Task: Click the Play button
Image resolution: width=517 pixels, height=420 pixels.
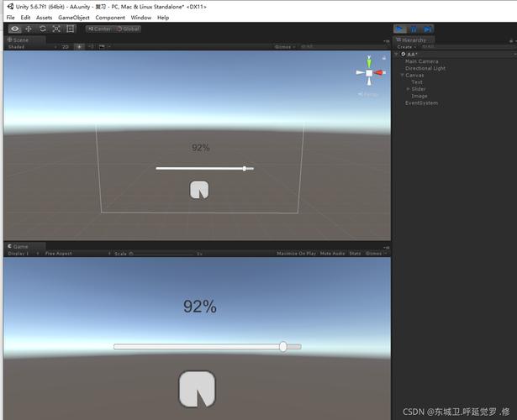Action: coord(399,29)
